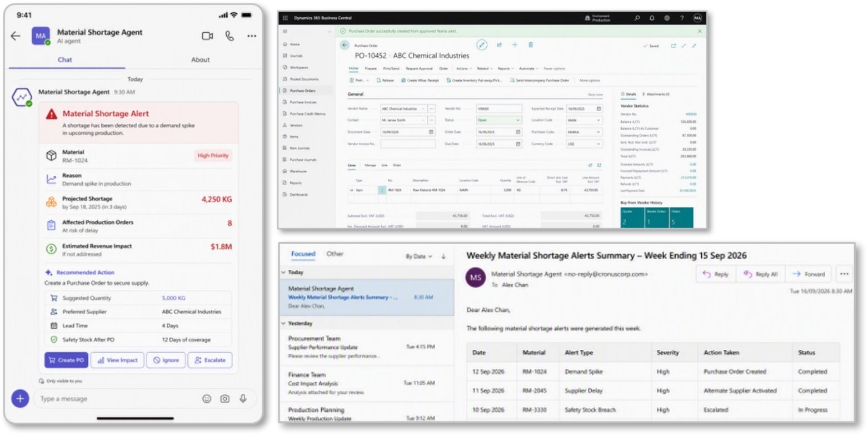
Task: Open the Status dropdown showing Open
Action: [500, 120]
